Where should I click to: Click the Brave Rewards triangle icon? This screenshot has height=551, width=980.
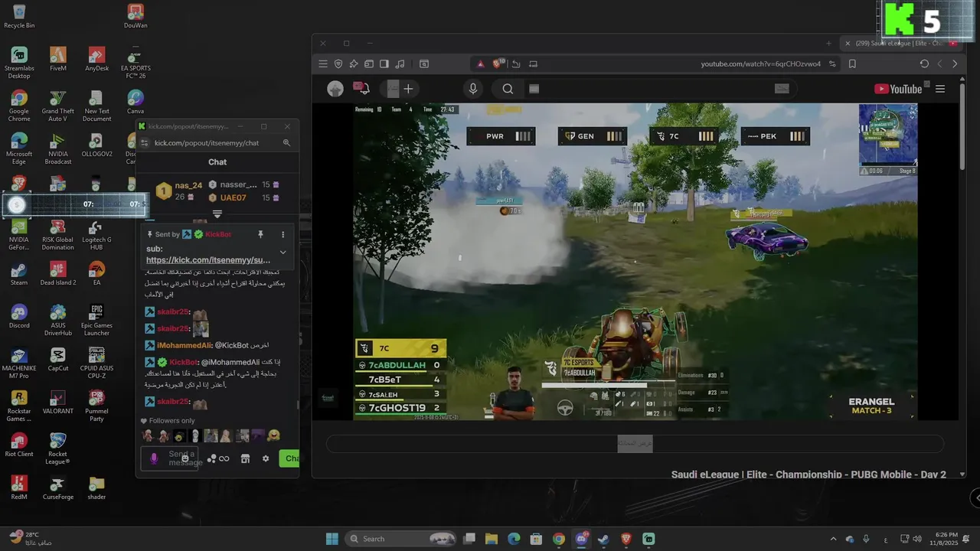[480, 64]
